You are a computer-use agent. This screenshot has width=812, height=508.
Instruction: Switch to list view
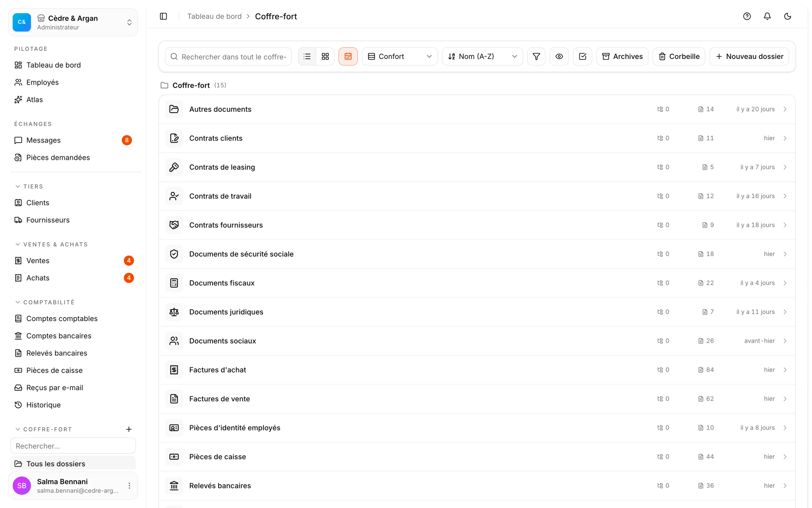[x=307, y=56]
